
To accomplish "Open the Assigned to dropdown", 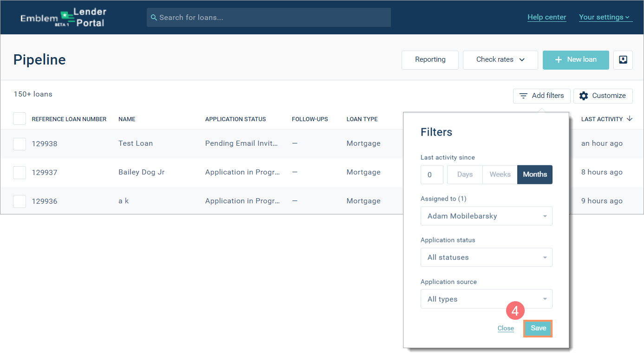I will coord(487,216).
